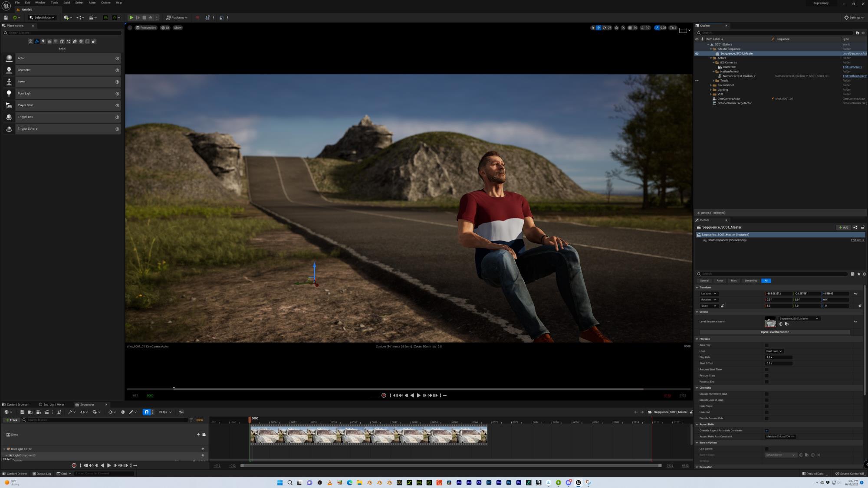This screenshot has width=868, height=488.
Task: Toggle visibility eye of Seqquence_SC01_Master in Outliner
Action: [697, 54]
